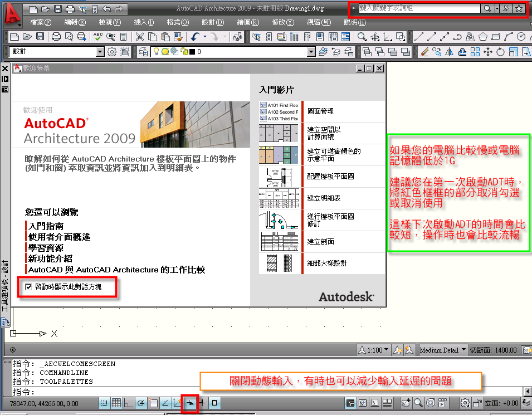Viewport: 532px width, 415px height.
Task: Click the Cut scissors icon
Action: point(140,37)
